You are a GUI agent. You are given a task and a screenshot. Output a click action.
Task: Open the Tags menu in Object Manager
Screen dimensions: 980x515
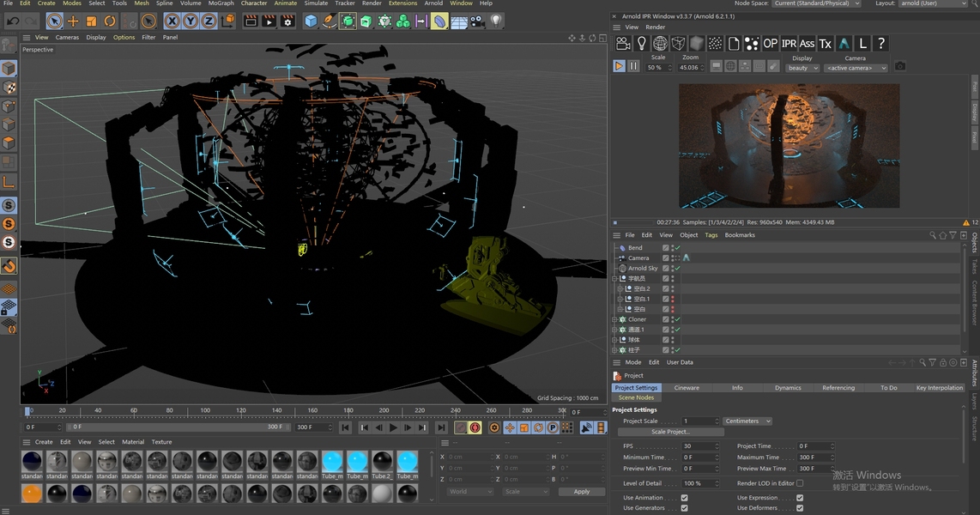click(x=711, y=235)
